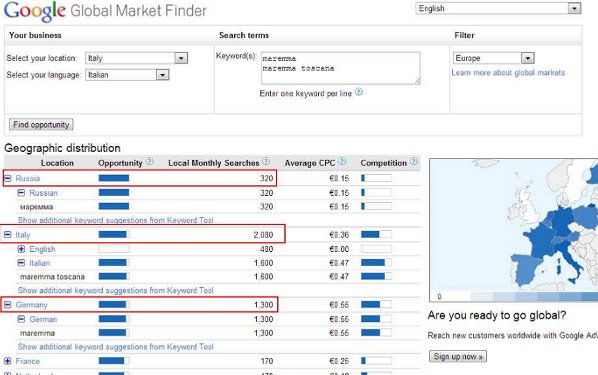Open help icon beside Local Monthly Searches
This screenshot has width=598, height=375.
pyautogui.click(x=266, y=161)
